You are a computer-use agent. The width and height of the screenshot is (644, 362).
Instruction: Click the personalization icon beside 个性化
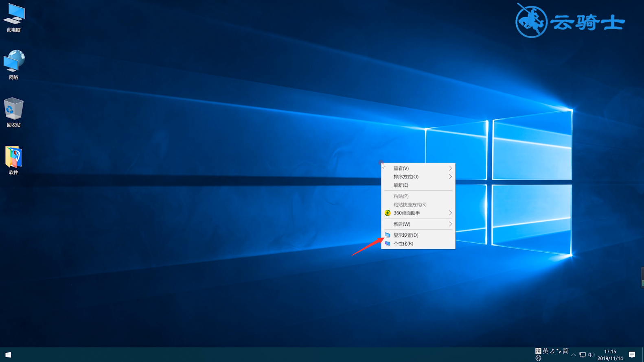pos(388,243)
